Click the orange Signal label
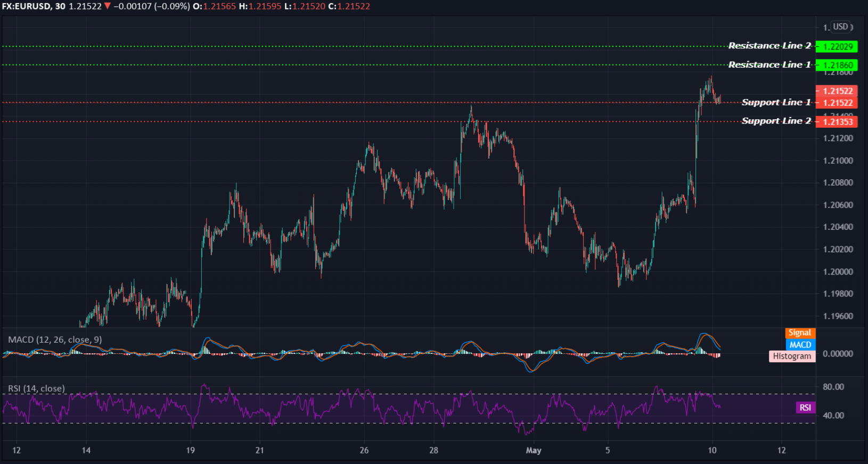 pyautogui.click(x=800, y=333)
